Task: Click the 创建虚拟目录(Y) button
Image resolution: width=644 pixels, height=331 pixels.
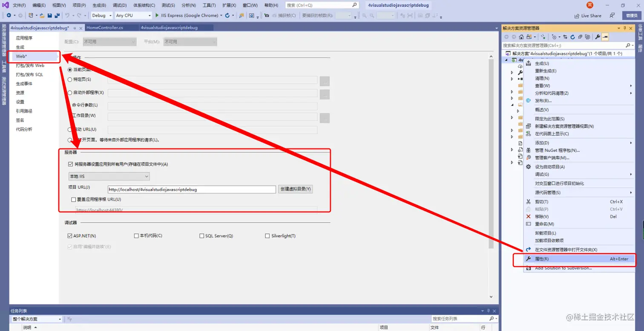Action: tap(296, 189)
